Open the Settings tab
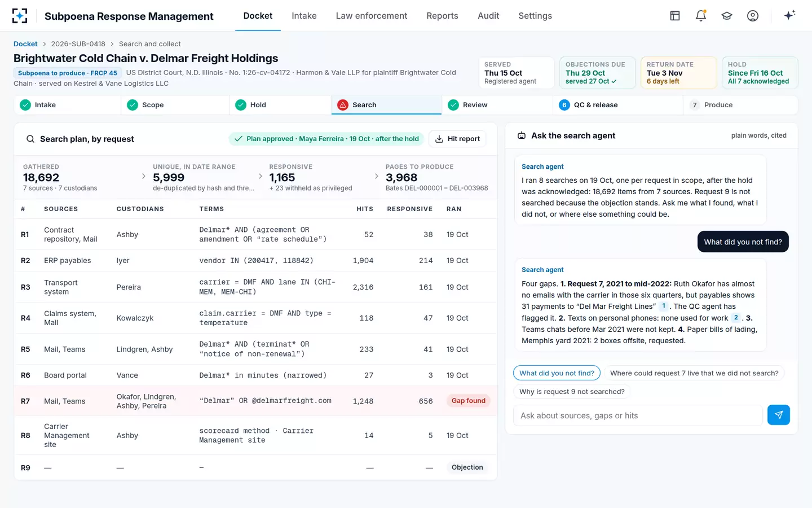The image size is (812, 508). pyautogui.click(x=535, y=16)
